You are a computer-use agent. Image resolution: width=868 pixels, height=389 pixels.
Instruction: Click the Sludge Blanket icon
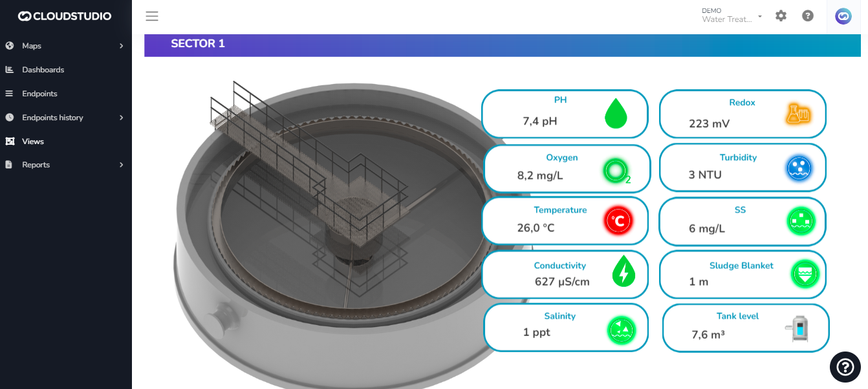(805, 274)
